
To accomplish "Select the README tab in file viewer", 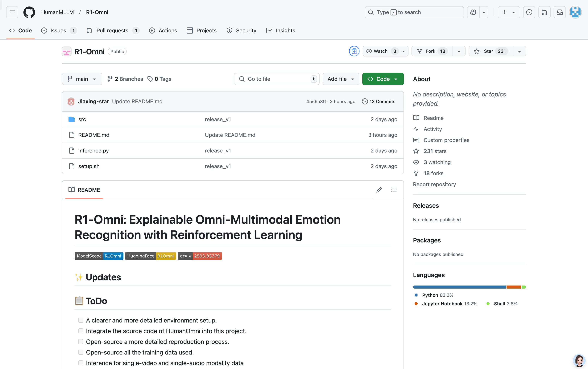I will 84,190.
